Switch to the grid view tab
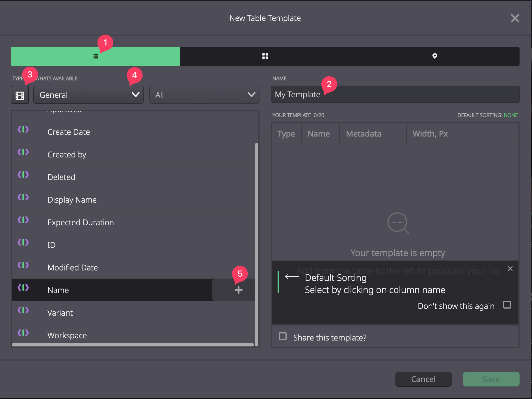Image resolution: width=532 pixels, height=399 pixels. [x=265, y=56]
